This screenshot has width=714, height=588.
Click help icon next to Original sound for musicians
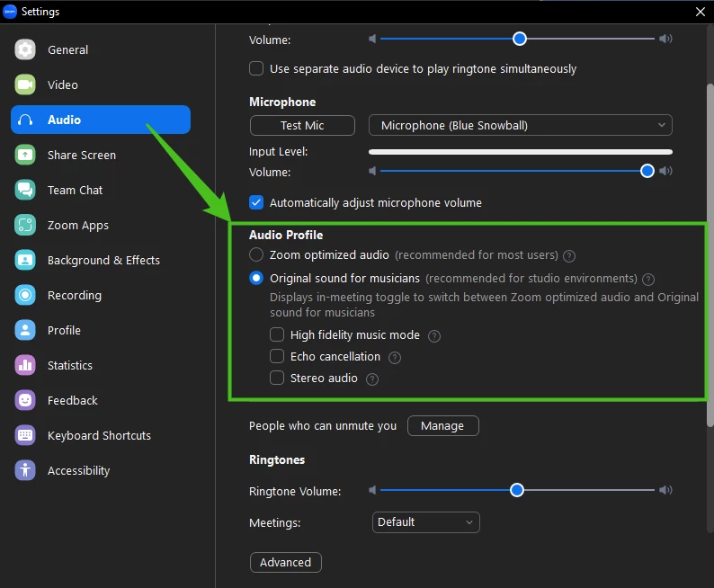pos(648,279)
